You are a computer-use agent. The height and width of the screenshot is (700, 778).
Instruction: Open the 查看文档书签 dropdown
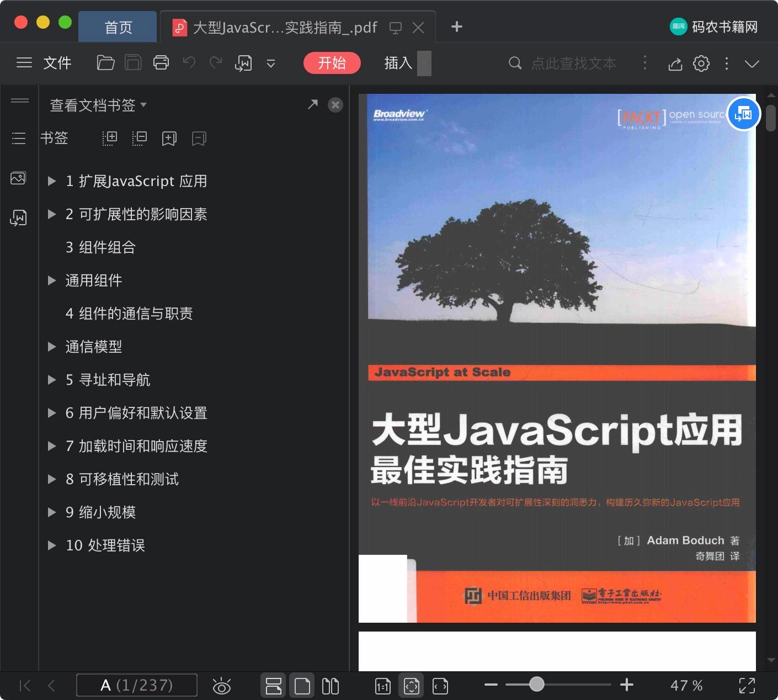tap(98, 105)
